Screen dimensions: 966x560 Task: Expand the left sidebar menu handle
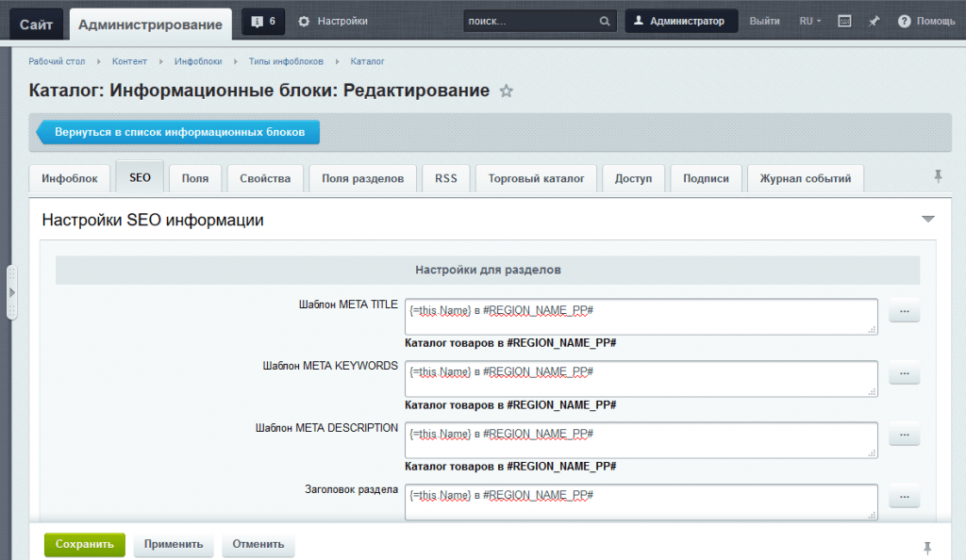[11, 291]
